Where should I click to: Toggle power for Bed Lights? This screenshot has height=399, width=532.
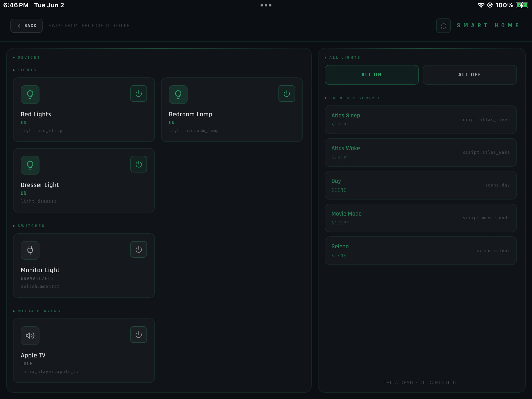coord(139,94)
